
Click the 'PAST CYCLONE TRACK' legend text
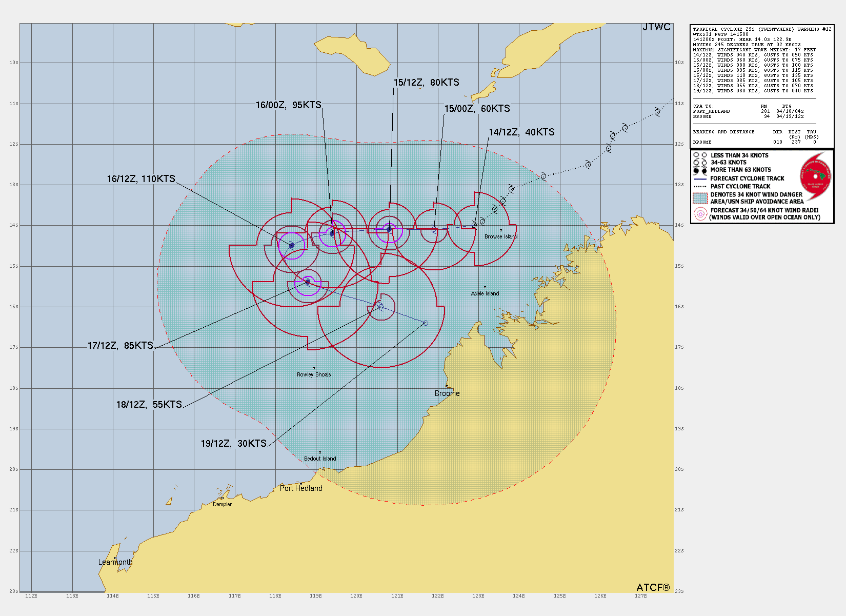[x=740, y=187]
